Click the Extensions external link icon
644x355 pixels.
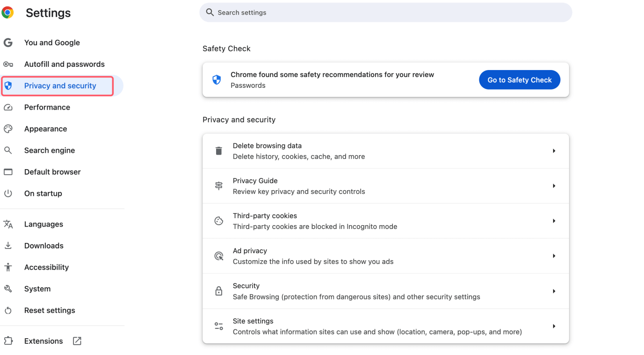[77, 341]
